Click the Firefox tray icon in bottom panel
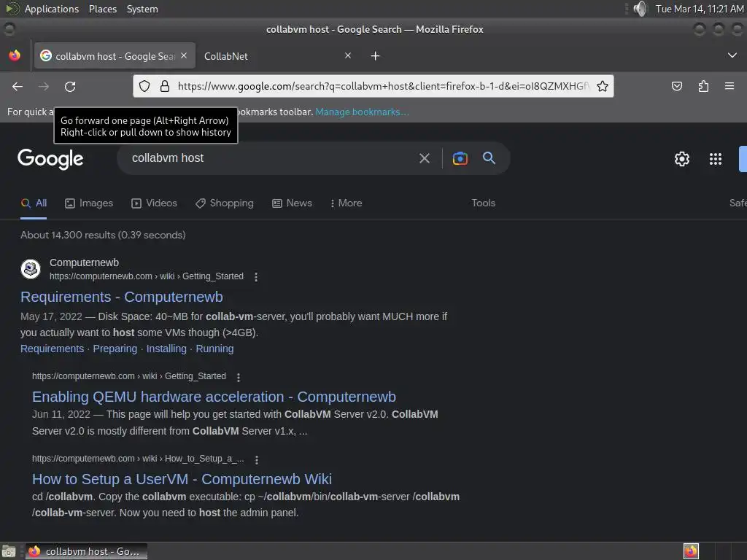This screenshot has height=560, width=747. point(691,551)
